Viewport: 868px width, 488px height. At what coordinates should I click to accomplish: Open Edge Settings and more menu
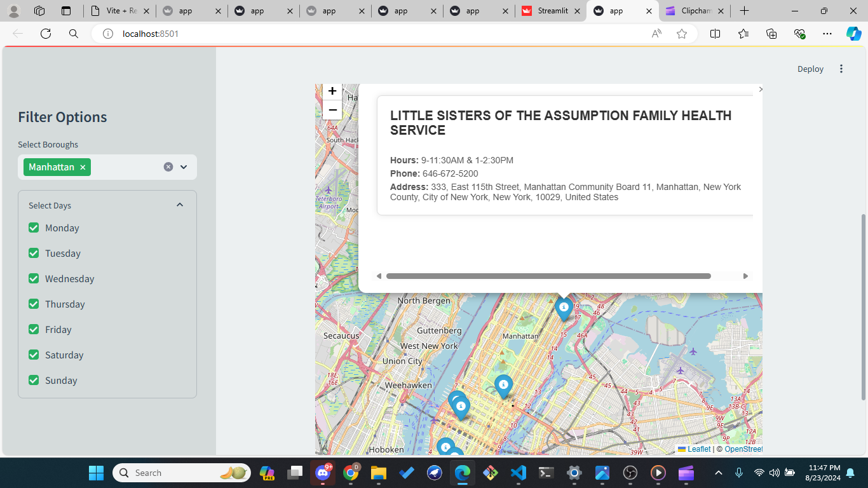[x=827, y=34]
